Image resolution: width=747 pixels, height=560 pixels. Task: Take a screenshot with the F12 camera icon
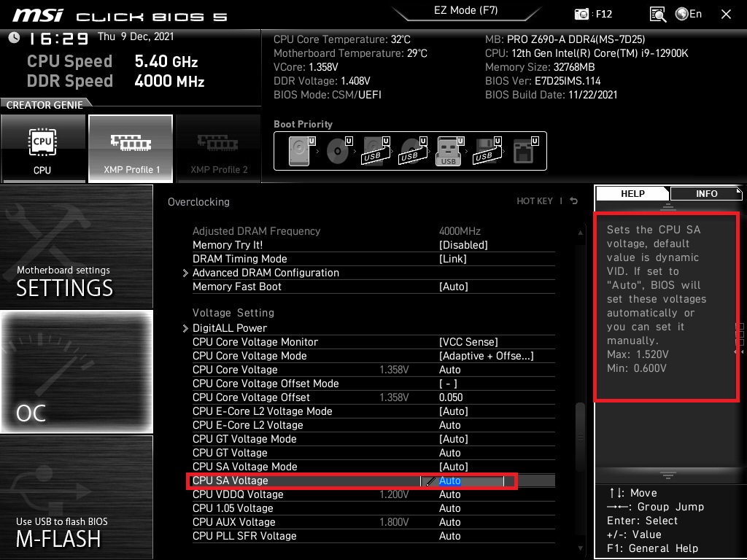(581, 14)
